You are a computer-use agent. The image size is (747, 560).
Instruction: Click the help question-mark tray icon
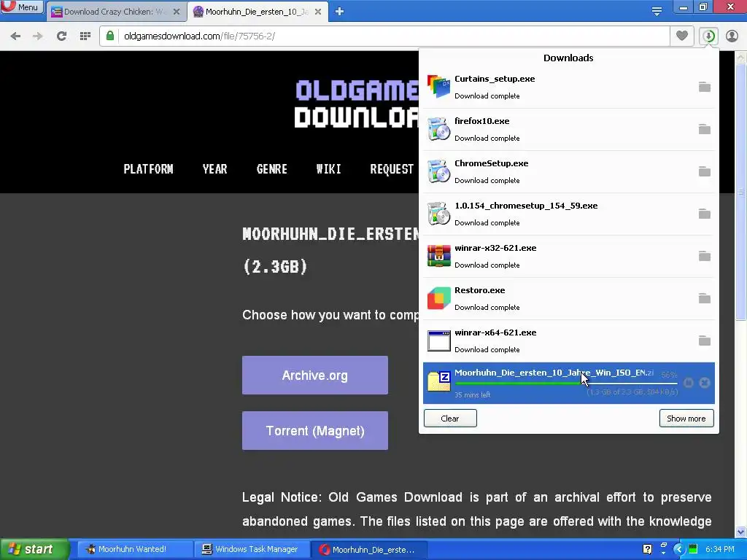[x=648, y=550]
